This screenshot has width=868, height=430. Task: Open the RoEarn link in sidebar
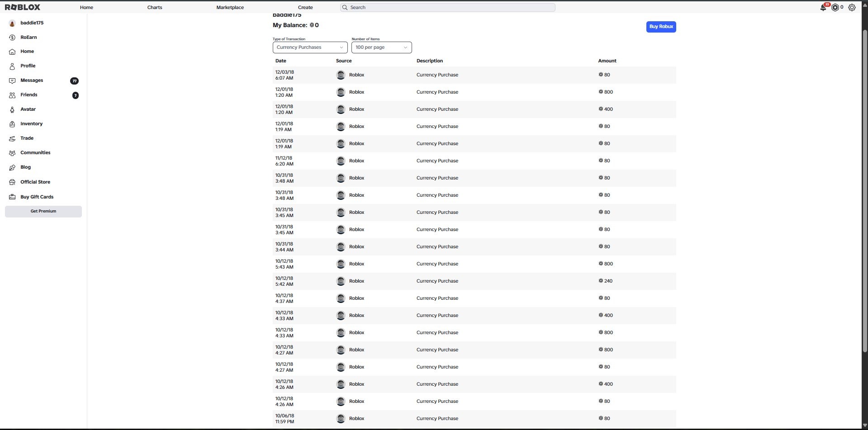click(x=28, y=38)
